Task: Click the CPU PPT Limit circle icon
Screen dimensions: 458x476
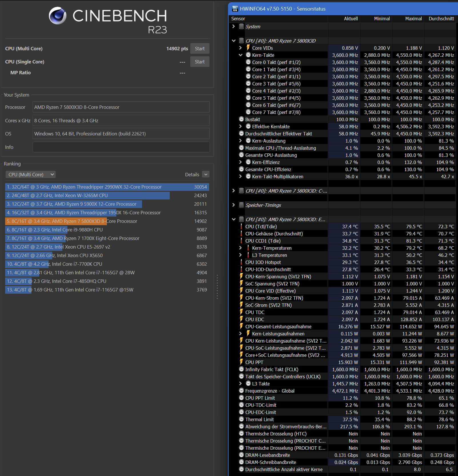Action: coord(241,398)
